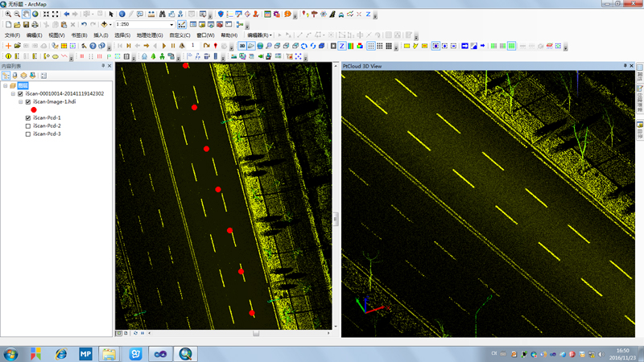Uncheck the iScan-Pcd-1 layer
Image resolution: width=644 pixels, height=362 pixels.
click(28, 118)
